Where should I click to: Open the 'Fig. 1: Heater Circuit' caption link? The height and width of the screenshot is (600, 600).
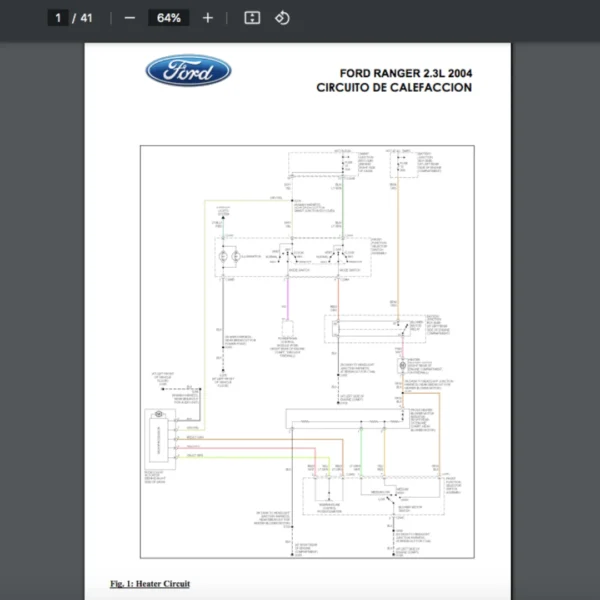click(150, 583)
